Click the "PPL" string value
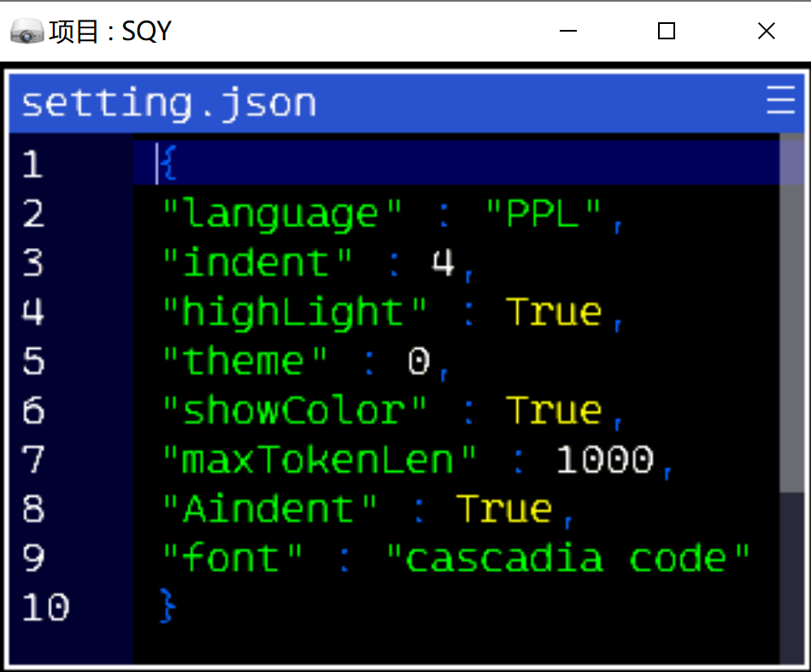Viewport: 811px width, 672px height. pos(543,213)
